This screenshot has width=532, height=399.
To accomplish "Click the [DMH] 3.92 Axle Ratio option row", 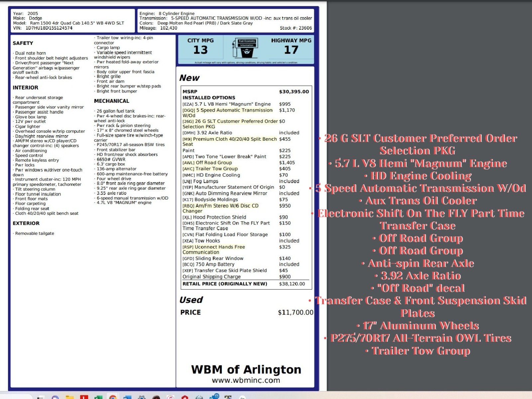I will click(x=241, y=133).
